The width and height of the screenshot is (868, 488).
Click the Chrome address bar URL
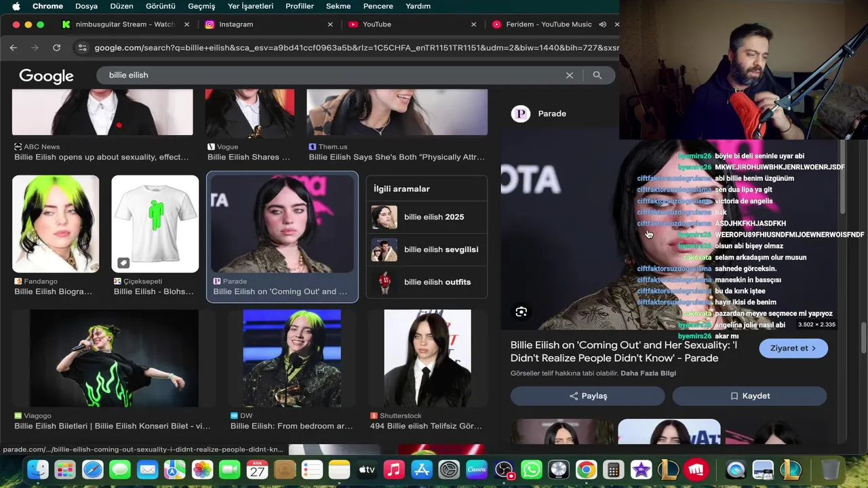[x=356, y=48]
